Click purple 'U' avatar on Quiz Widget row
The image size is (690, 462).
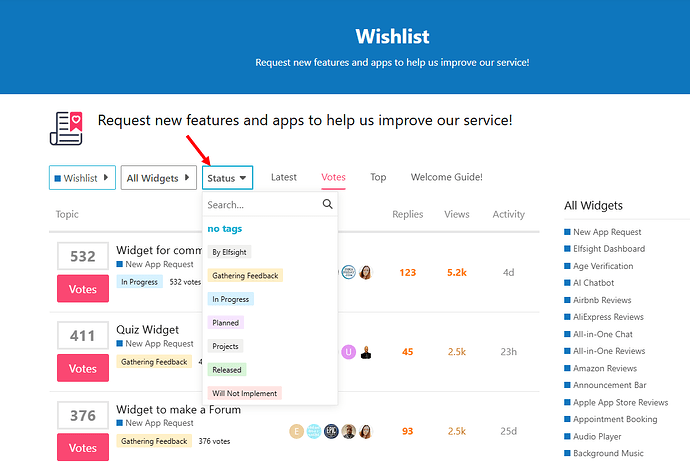click(x=349, y=352)
